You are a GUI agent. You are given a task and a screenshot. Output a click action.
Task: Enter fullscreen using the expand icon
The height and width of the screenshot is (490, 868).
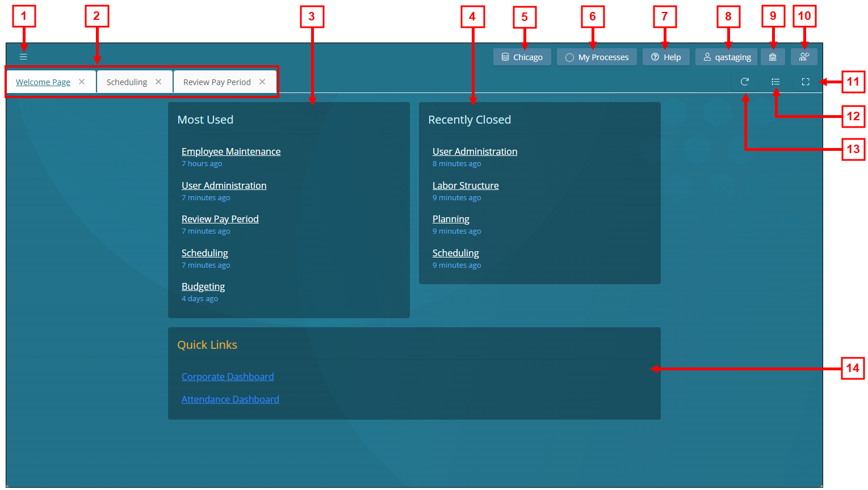(806, 82)
